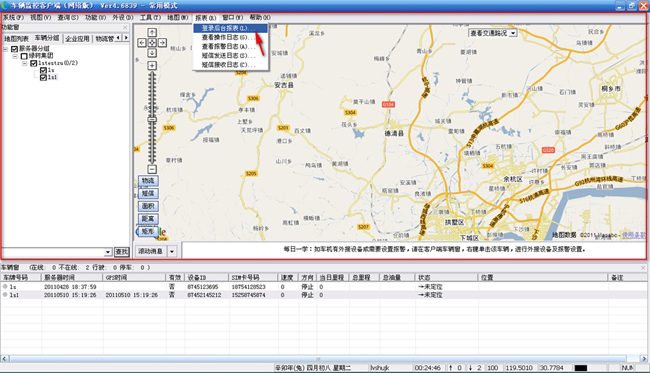650x373 pixels.
Task: Click the map zoom level slider
Action: tap(152, 119)
